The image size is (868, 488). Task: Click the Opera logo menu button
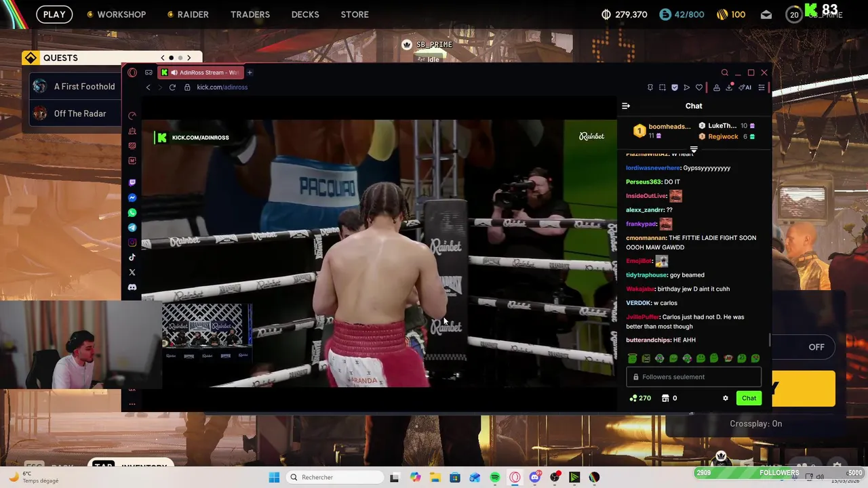coord(132,73)
